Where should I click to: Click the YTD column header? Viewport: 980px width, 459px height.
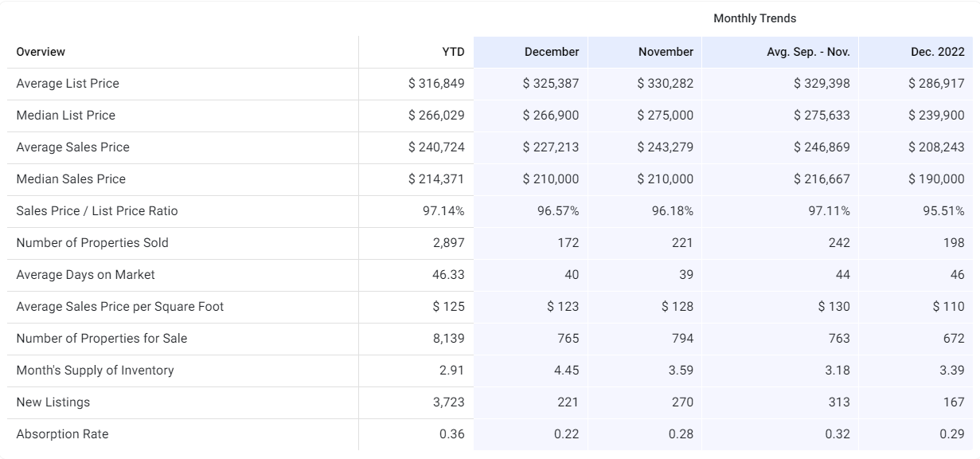pos(453,52)
